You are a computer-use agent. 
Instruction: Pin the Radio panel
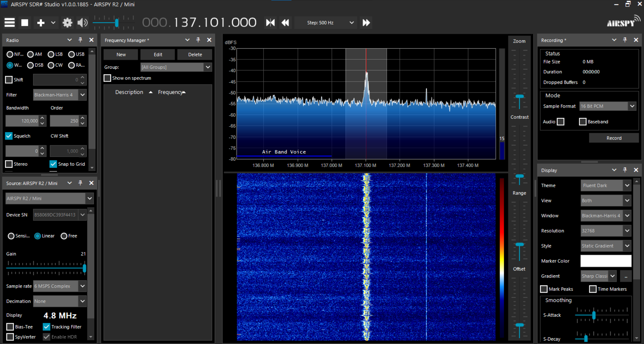tap(80, 40)
